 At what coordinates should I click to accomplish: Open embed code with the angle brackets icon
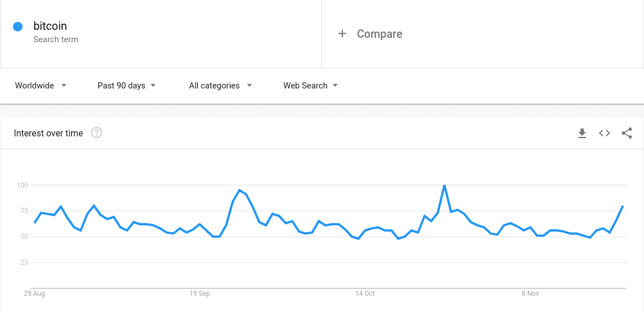coord(604,133)
